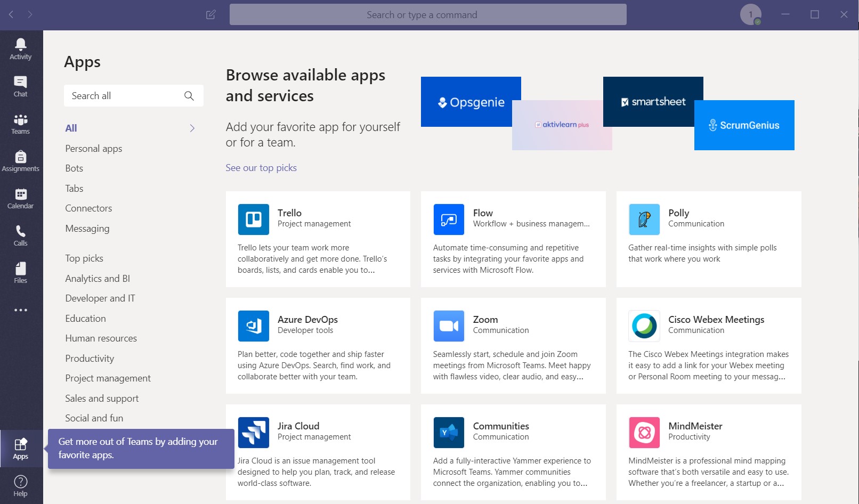The width and height of the screenshot is (859, 504).
Task: Click the Flow description text
Action: point(508,259)
